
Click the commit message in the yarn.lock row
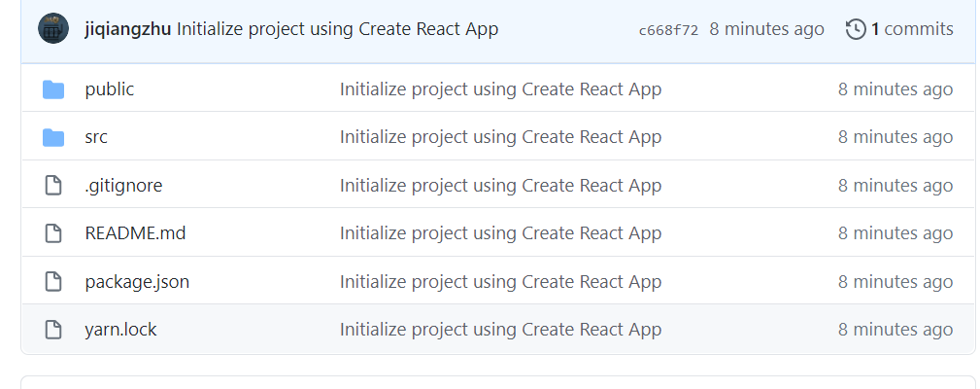tap(500, 330)
